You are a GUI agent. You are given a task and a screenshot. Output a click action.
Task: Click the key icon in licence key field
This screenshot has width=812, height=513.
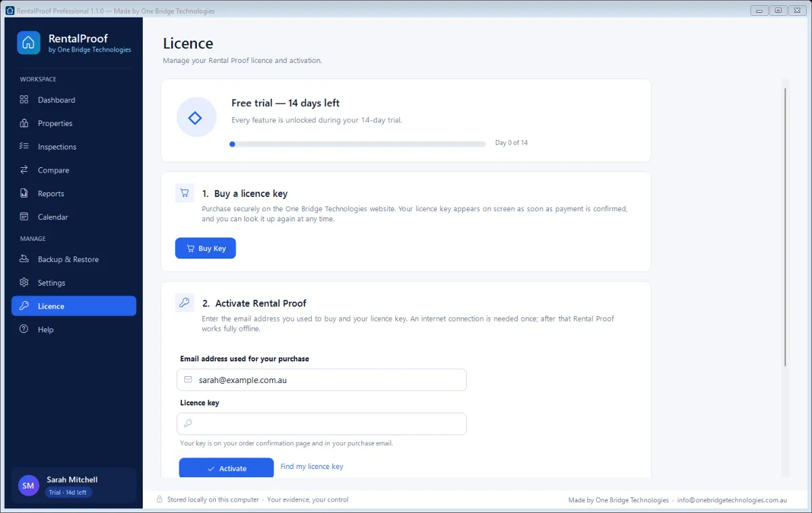188,424
